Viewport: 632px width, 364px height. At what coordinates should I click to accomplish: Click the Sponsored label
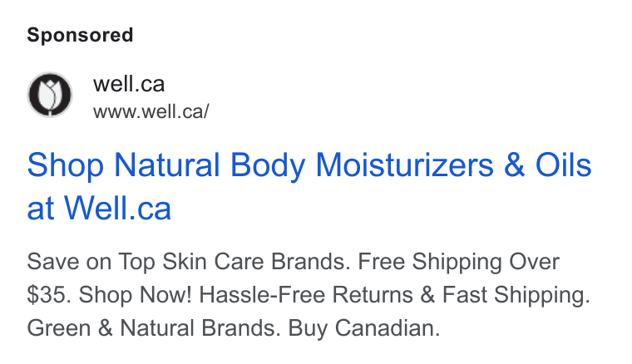(80, 35)
